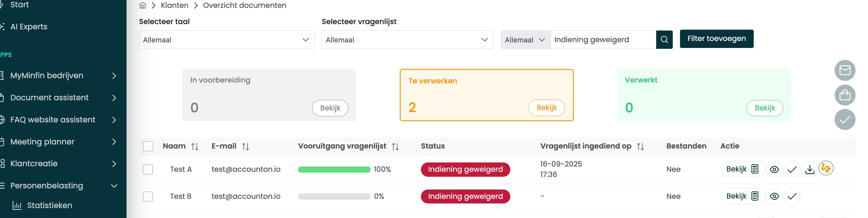Select the Test B row checkbox

pyautogui.click(x=148, y=196)
